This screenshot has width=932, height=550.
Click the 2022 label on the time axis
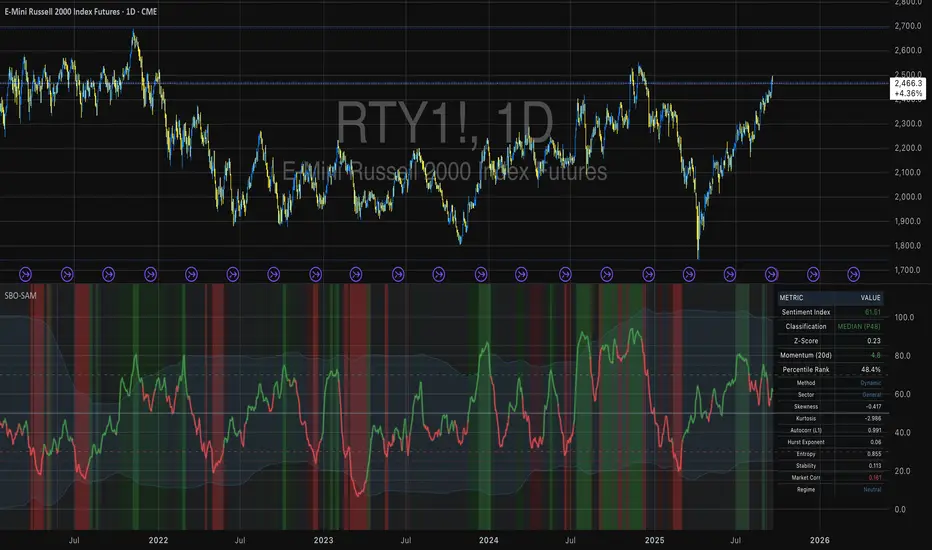click(158, 540)
